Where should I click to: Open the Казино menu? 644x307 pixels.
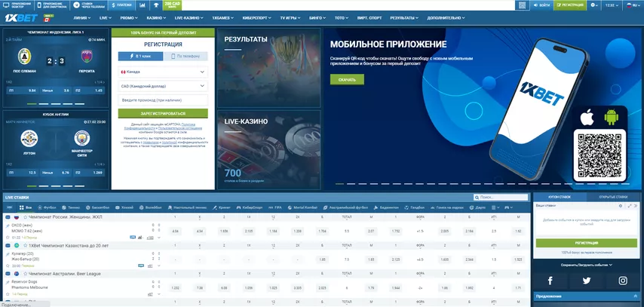pos(156,18)
